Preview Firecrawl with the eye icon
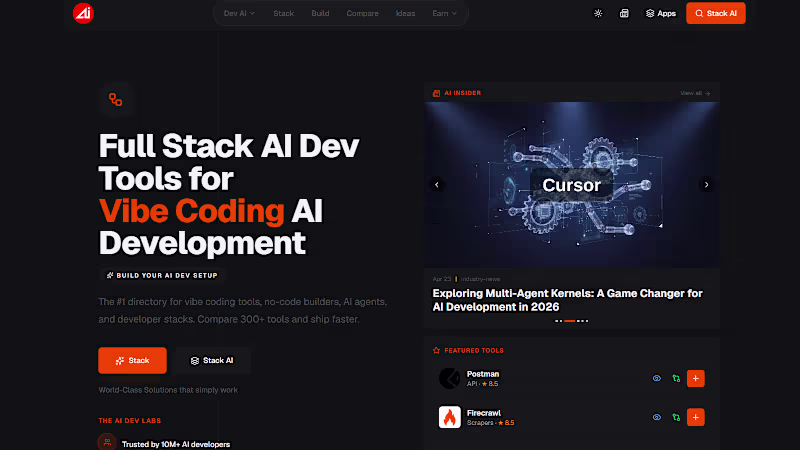The image size is (800, 450). [x=657, y=417]
